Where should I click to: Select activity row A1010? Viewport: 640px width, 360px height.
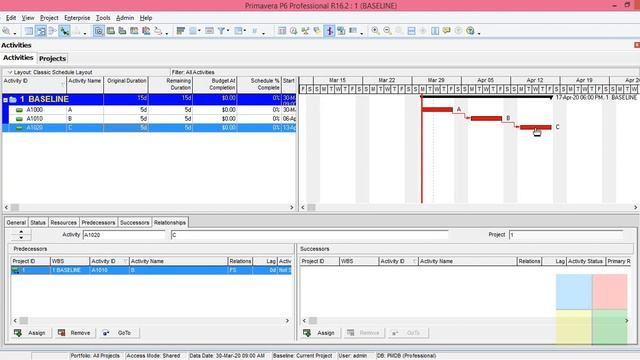point(149,119)
